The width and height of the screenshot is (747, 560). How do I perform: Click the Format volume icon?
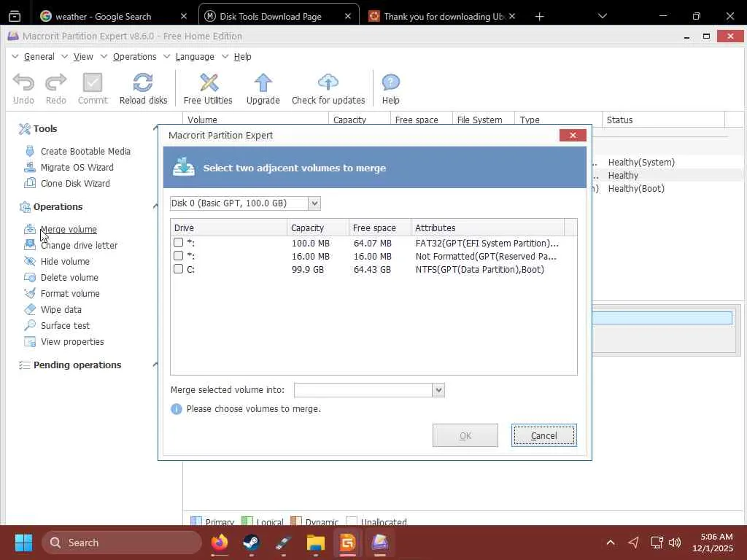point(29,293)
